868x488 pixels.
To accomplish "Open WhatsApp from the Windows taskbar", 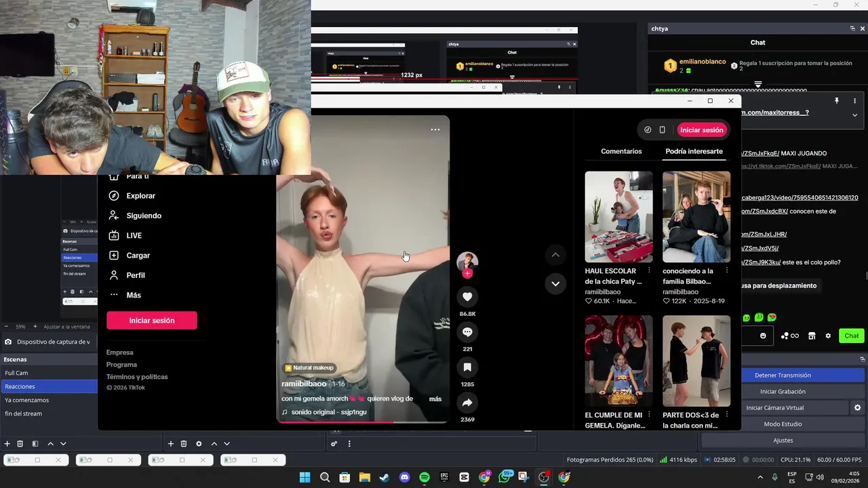I will [504, 477].
